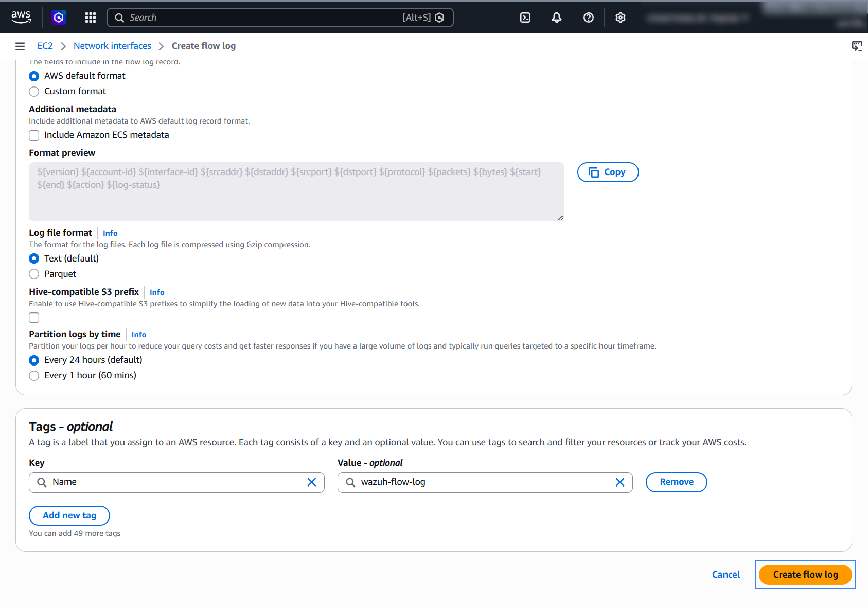Go to Network interfaces breadcrumb
The height and width of the screenshot is (608, 868).
(112, 46)
